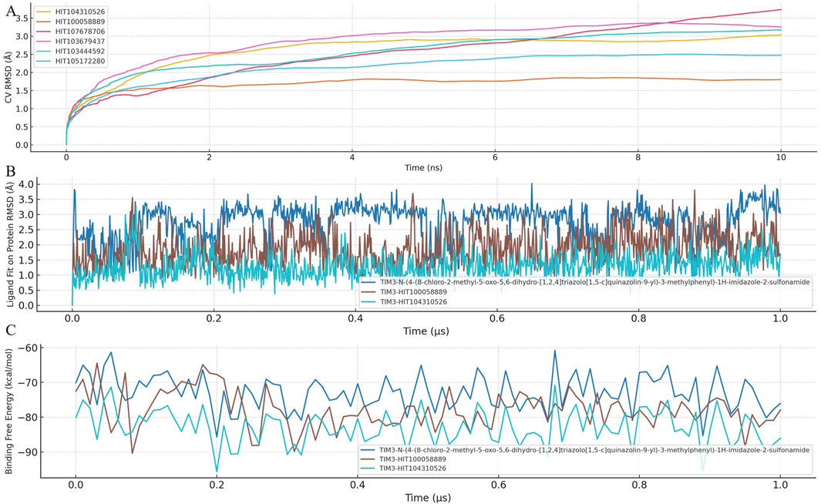Image resolution: width=821 pixels, height=504 pixels.
Task: Click the 0.6 tick on panel C time axis
Action: point(499,486)
